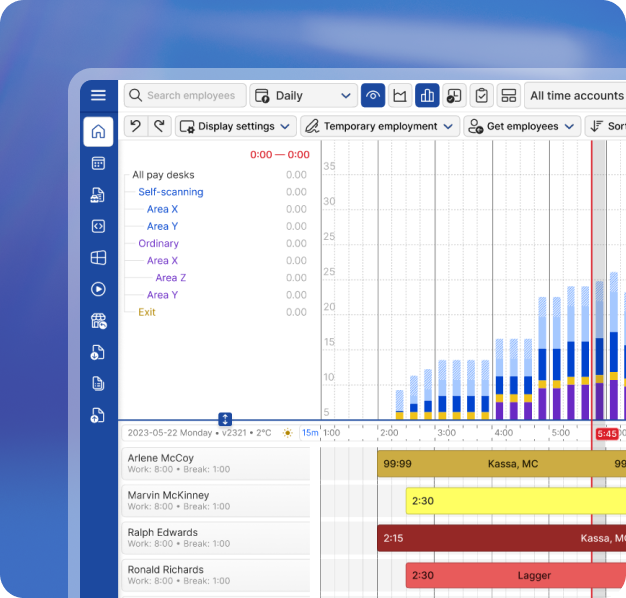Viewport: 626px width, 598px height.
Task: Click the play circle sidebar icon
Action: [x=98, y=289]
